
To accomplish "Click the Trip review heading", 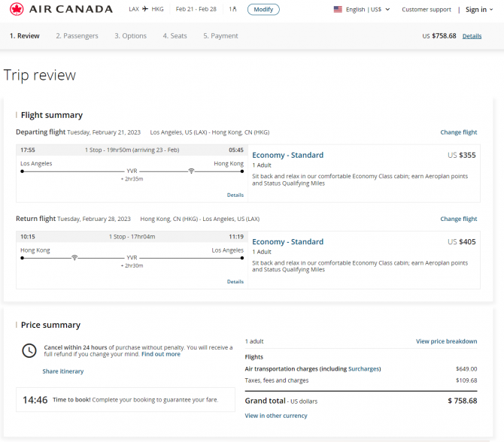I will click(40, 75).
